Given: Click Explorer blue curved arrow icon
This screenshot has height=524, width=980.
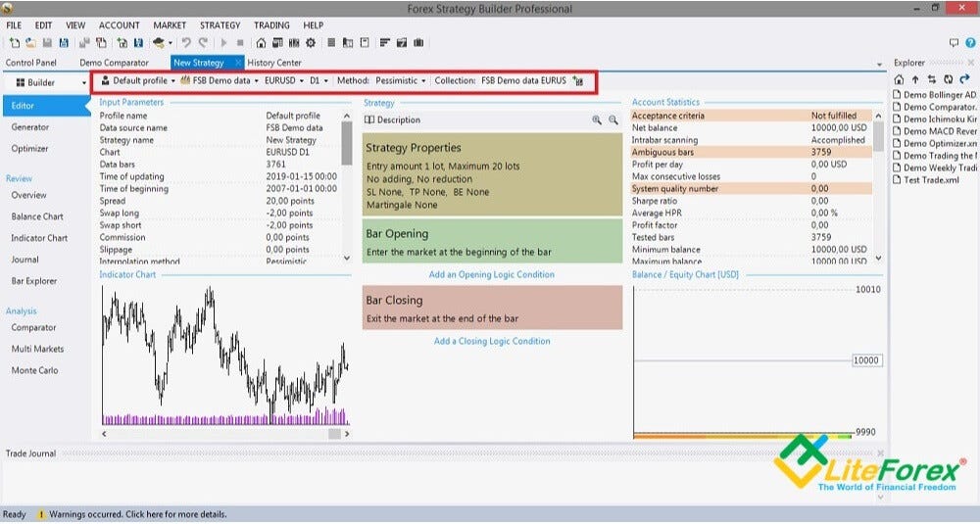Looking at the screenshot, I should click(x=964, y=79).
